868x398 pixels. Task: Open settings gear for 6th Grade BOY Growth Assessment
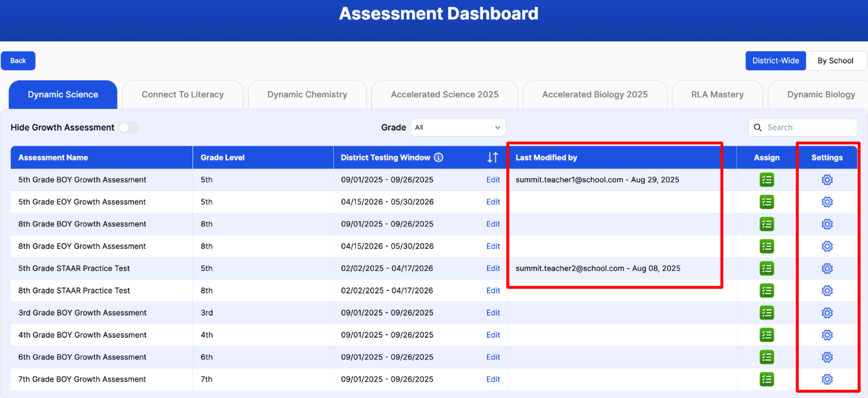[827, 357]
